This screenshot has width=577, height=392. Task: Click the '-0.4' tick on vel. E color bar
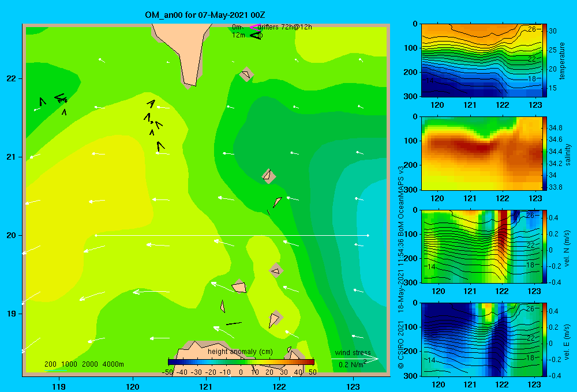(554, 375)
